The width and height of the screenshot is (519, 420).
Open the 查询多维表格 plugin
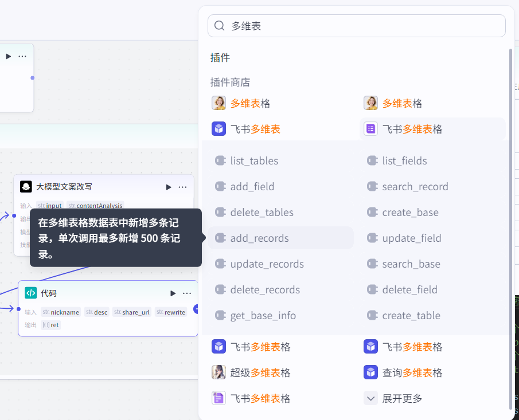click(403, 372)
